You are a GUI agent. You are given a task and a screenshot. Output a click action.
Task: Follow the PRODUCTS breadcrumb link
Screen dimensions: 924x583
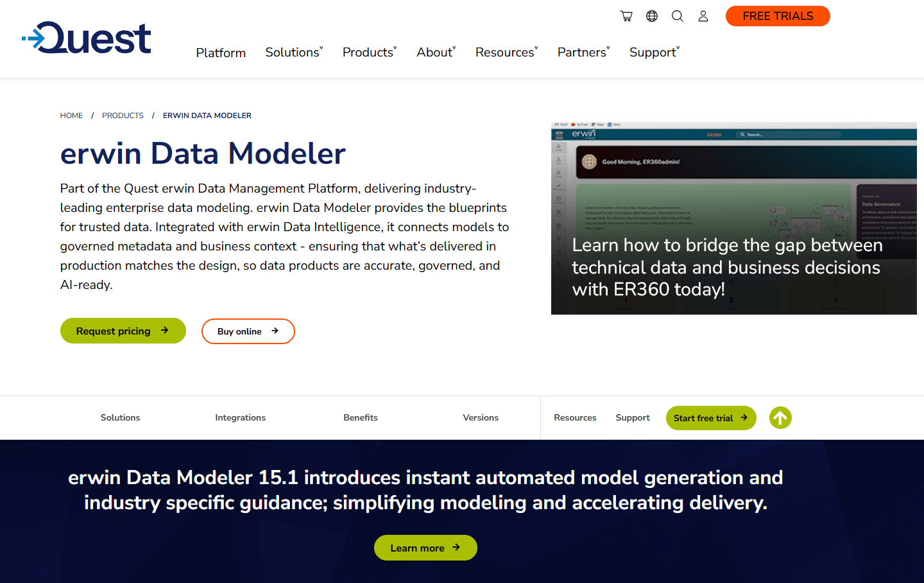pos(123,116)
